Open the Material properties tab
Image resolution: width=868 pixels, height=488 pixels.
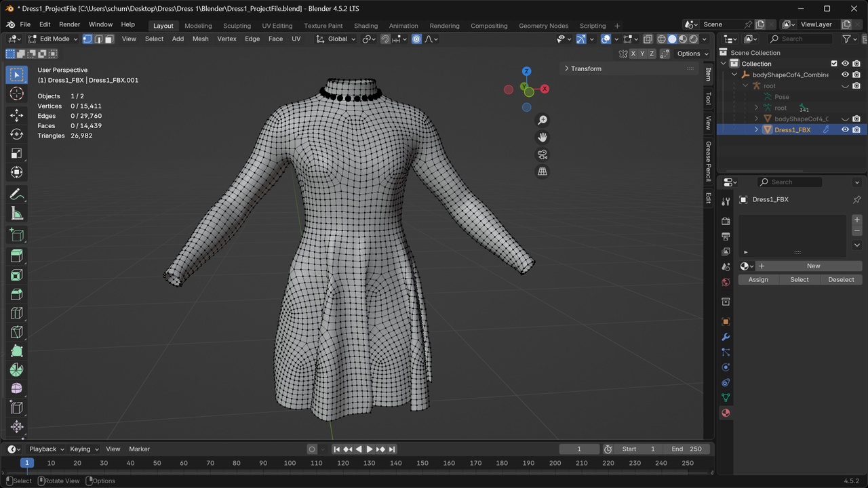(x=726, y=413)
